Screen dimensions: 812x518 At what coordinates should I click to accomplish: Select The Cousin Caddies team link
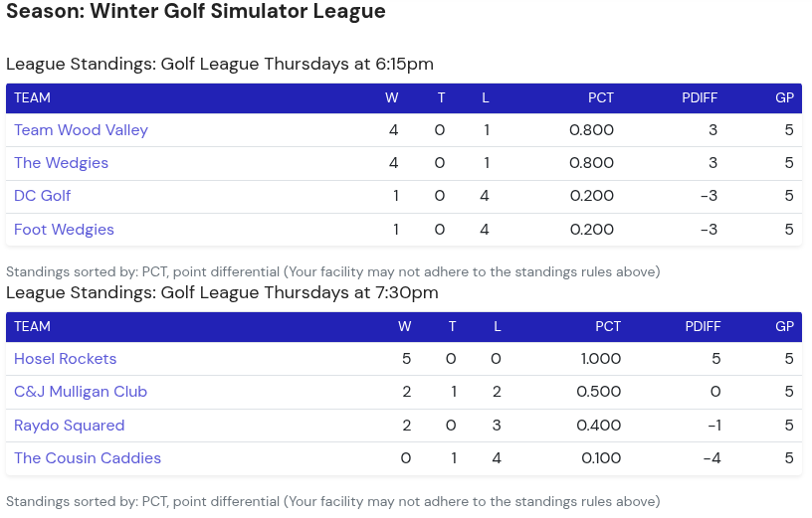coord(88,458)
